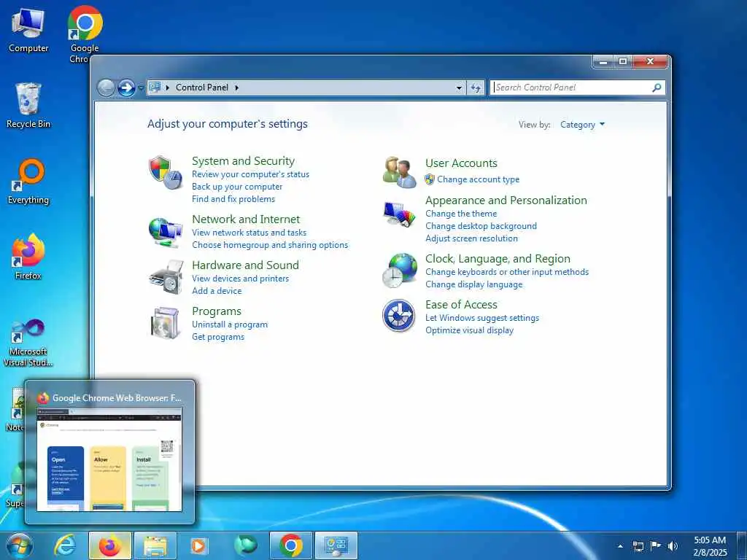The width and height of the screenshot is (747, 560).
Task: Open the Ease of Access icon
Action: (x=398, y=316)
